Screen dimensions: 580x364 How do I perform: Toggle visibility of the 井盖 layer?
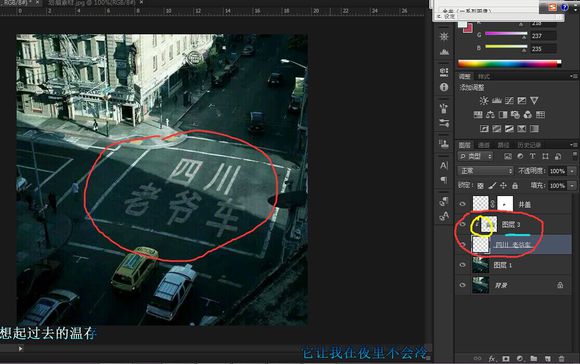pos(462,204)
